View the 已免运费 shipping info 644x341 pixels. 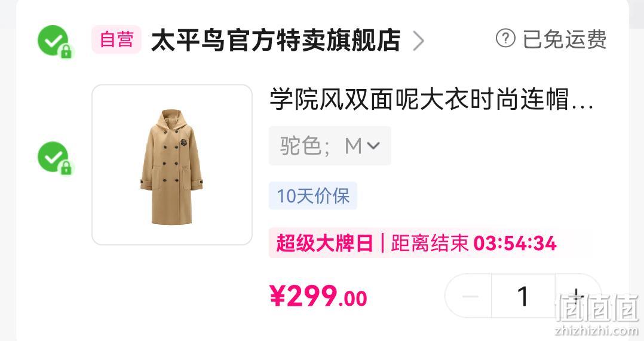[x=565, y=39]
